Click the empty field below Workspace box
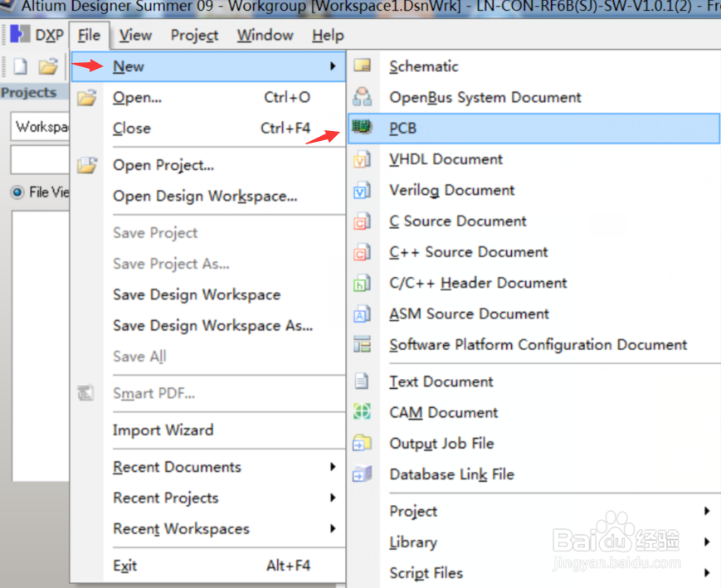The height and width of the screenshot is (588, 721). coord(40,160)
